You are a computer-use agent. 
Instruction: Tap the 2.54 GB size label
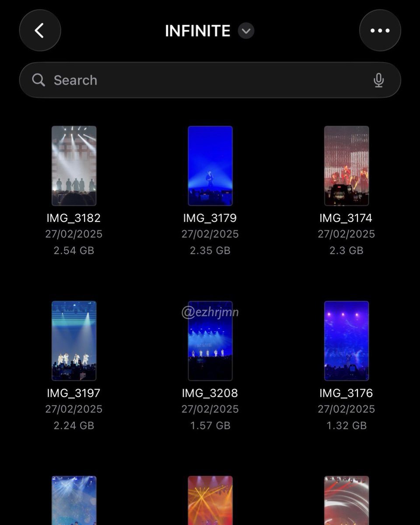[74, 250]
